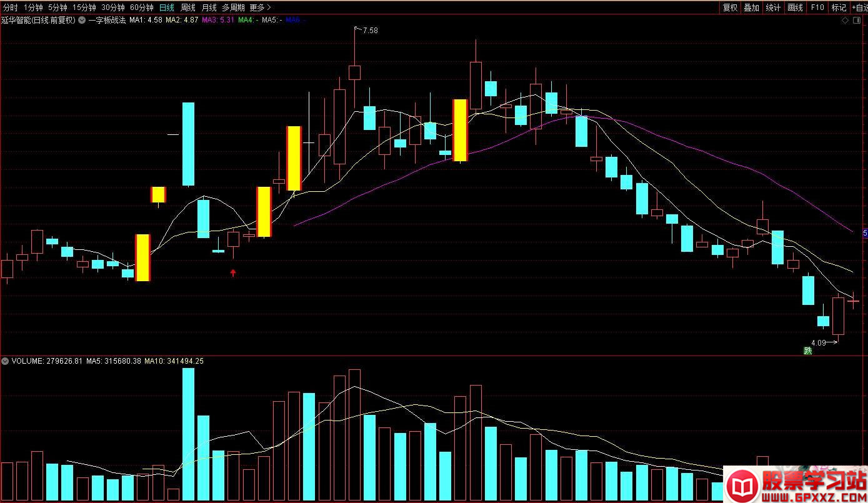Click the 复权 adjustment button
Viewport: 868px width, 503px height.
(730, 7)
